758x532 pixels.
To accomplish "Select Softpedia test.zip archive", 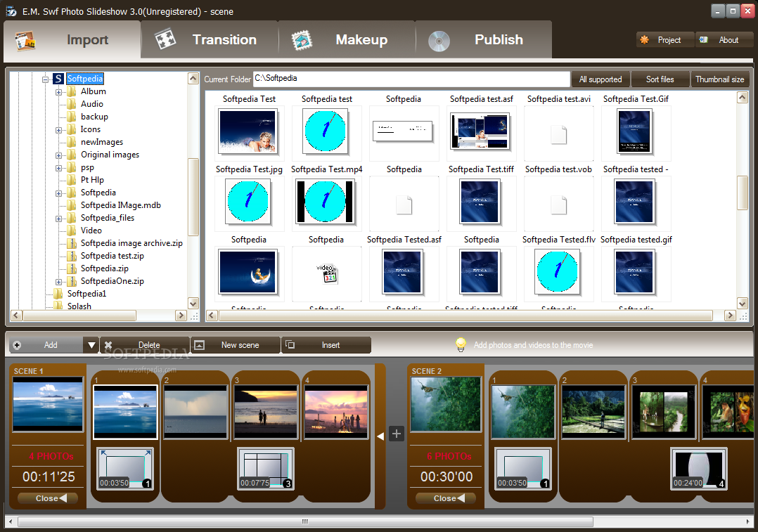I will coord(113,256).
